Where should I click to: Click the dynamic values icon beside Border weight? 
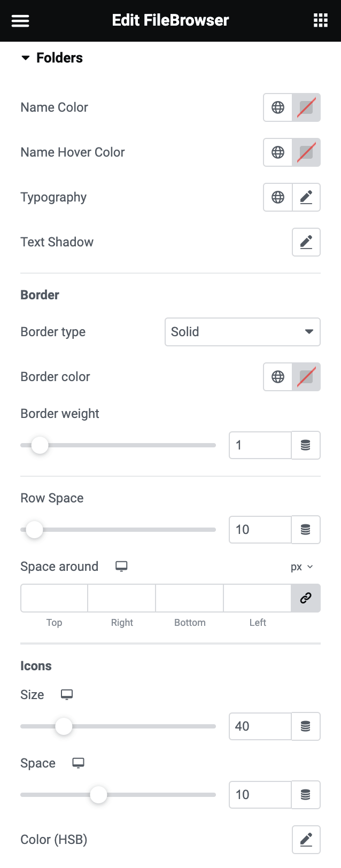pyautogui.click(x=306, y=445)
